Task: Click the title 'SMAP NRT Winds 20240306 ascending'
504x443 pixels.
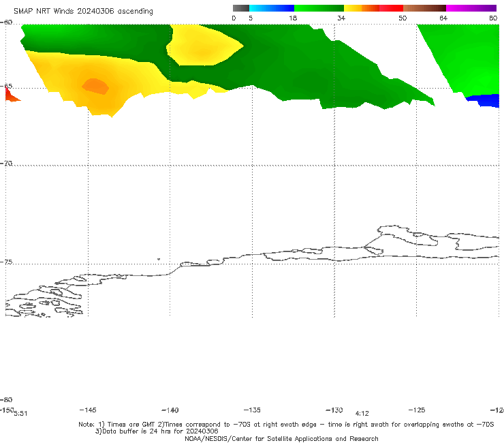Action: pyautogui.click(x=83, y=11)
